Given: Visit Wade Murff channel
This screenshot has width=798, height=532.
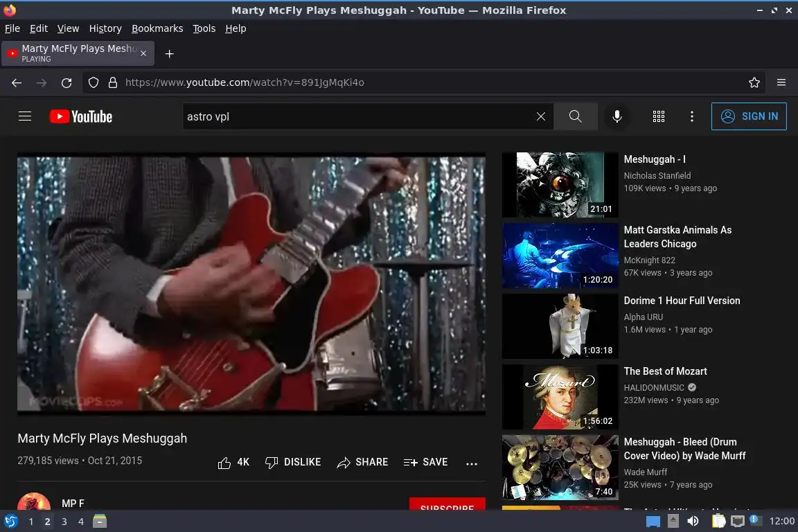Looking at the screenshot, I should (646, 472).
